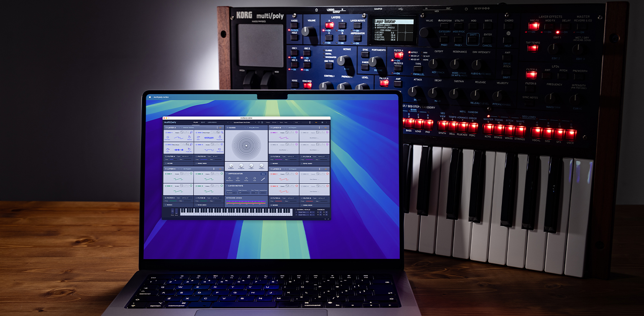Click the Keyboard Zones color bars

pyautogui.click(x=246, y=202)
